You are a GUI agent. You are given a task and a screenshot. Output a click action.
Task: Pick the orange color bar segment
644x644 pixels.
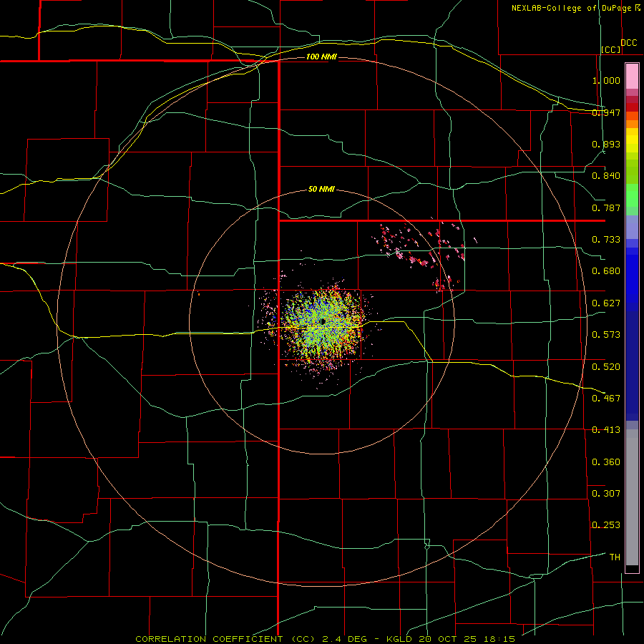632,124
